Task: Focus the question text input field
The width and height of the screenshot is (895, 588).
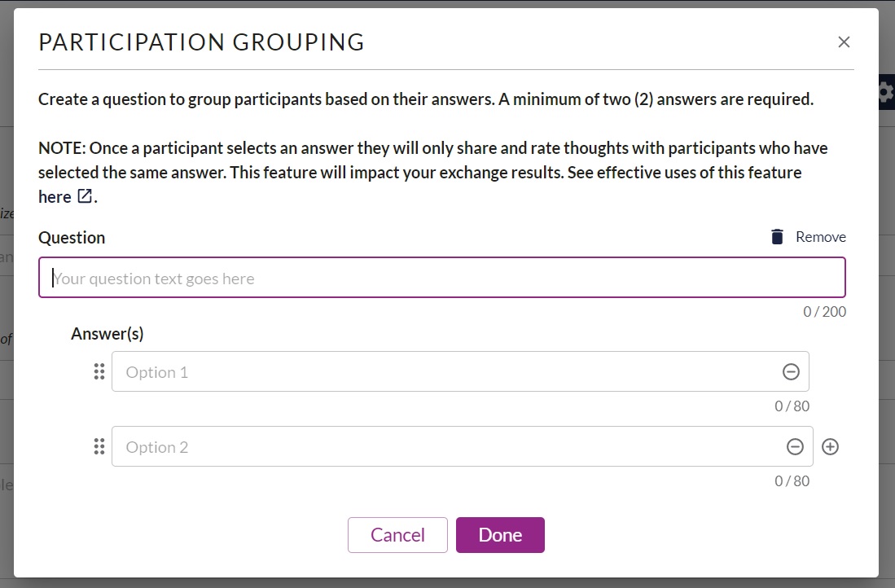Action: [x=441, y=278]
